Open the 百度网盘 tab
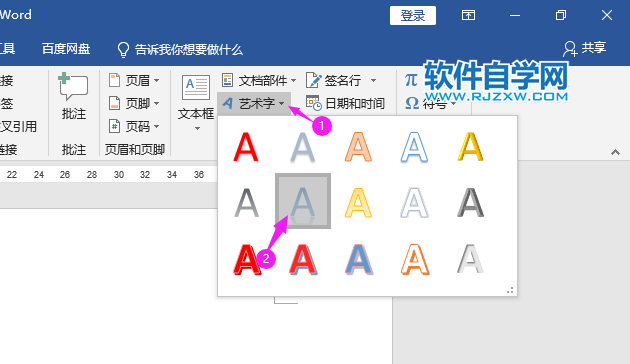Viewport: 630px width, 364px height. [x=66, y=49]
